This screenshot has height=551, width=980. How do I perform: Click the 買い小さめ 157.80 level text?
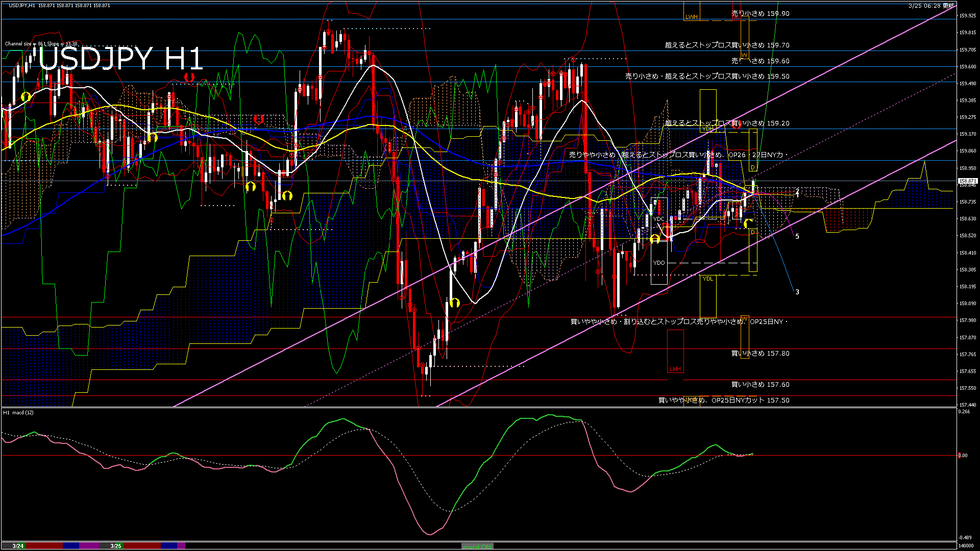(761, 354)
